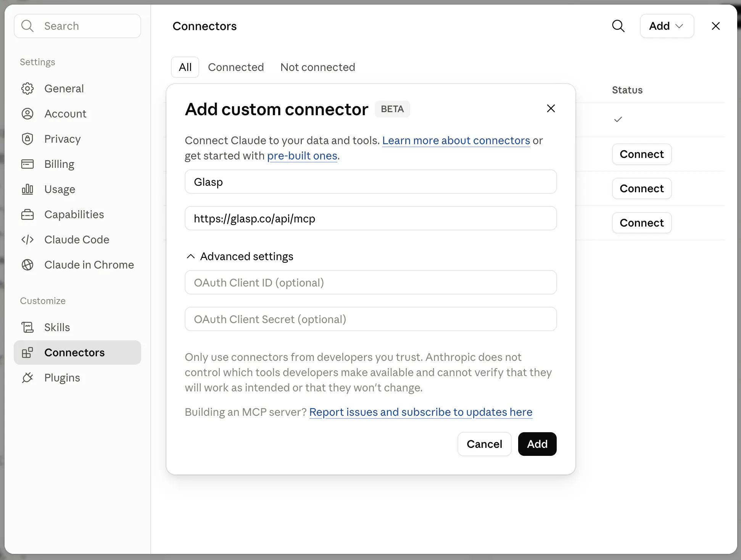Open the Add dropdown in the header
Viewport: 741px width, 560px height.
667,26
